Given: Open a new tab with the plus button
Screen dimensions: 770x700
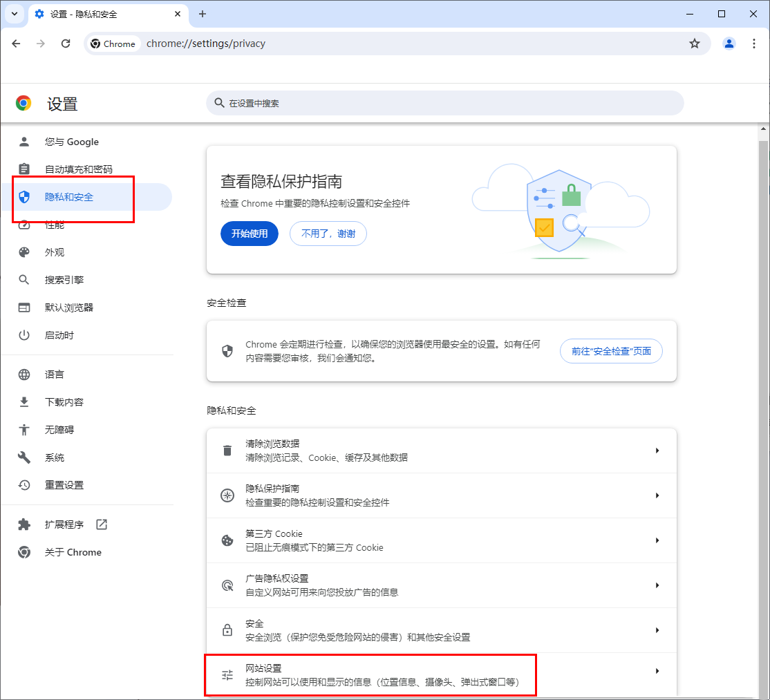Looking at the screenshot, I should point(203,14).
